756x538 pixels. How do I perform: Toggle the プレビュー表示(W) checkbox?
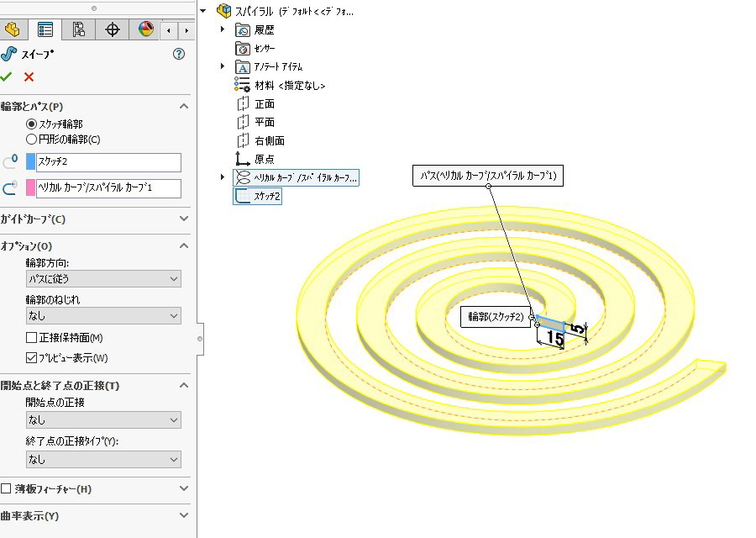pos(32,358)
